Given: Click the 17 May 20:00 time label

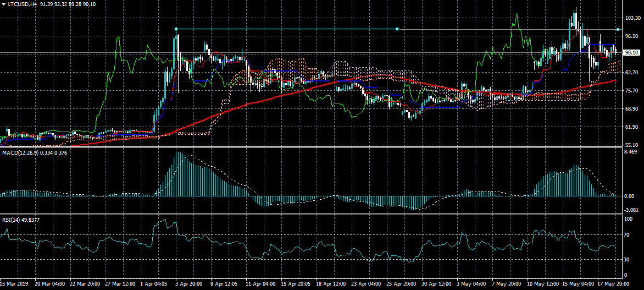Looking at the screenshot, I should click(613, 284).
